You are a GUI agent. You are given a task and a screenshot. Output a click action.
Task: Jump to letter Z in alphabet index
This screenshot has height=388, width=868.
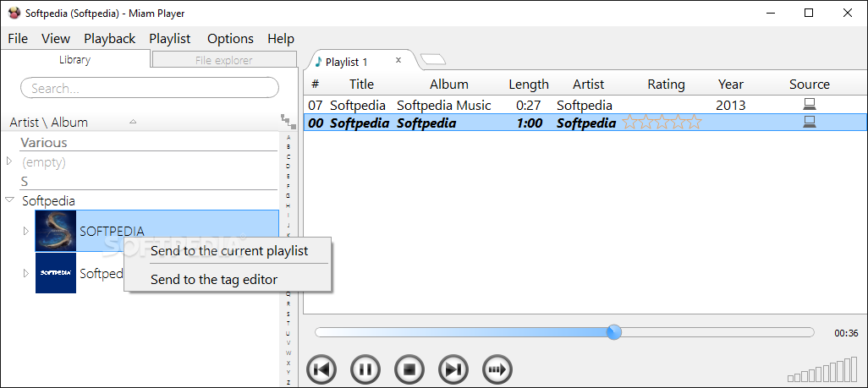288,382
